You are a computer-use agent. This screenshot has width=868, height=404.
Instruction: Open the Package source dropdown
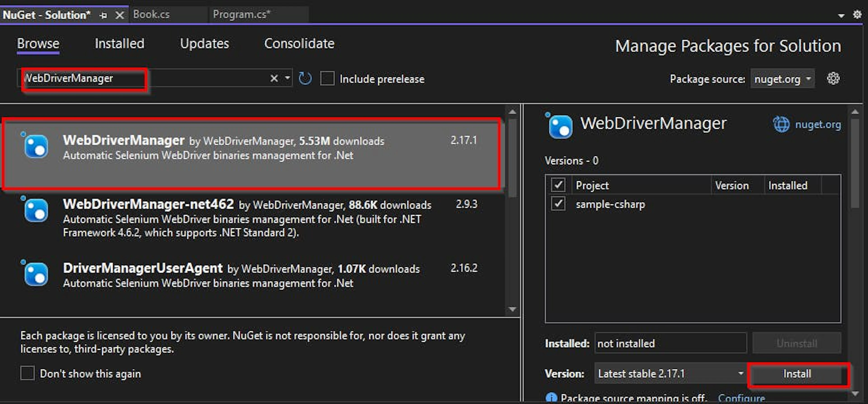[782, 79]
